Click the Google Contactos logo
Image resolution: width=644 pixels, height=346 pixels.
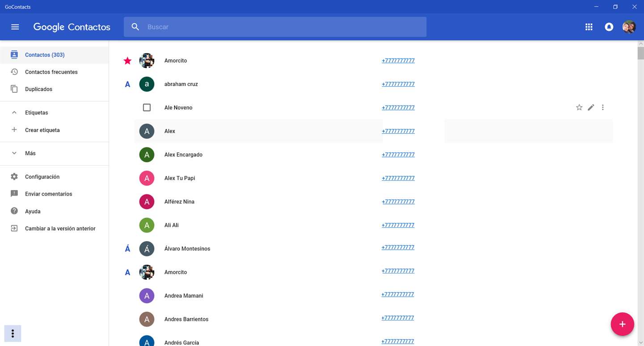pos(72,27)
